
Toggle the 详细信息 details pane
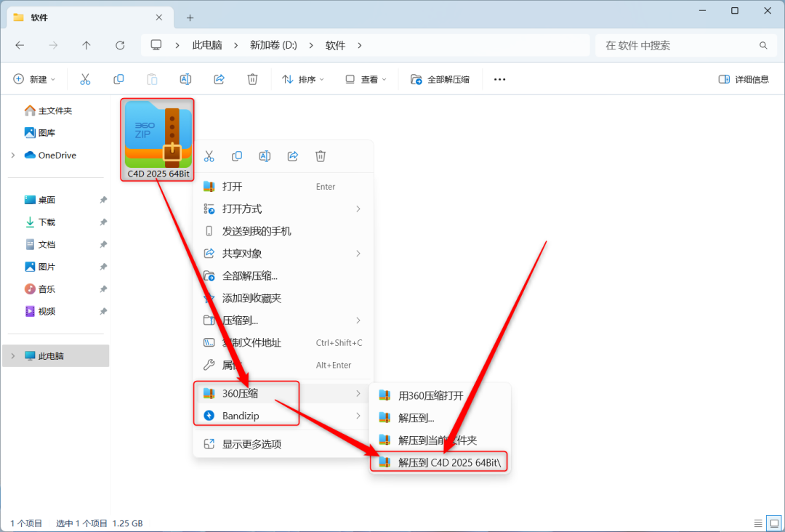[744, 79]
